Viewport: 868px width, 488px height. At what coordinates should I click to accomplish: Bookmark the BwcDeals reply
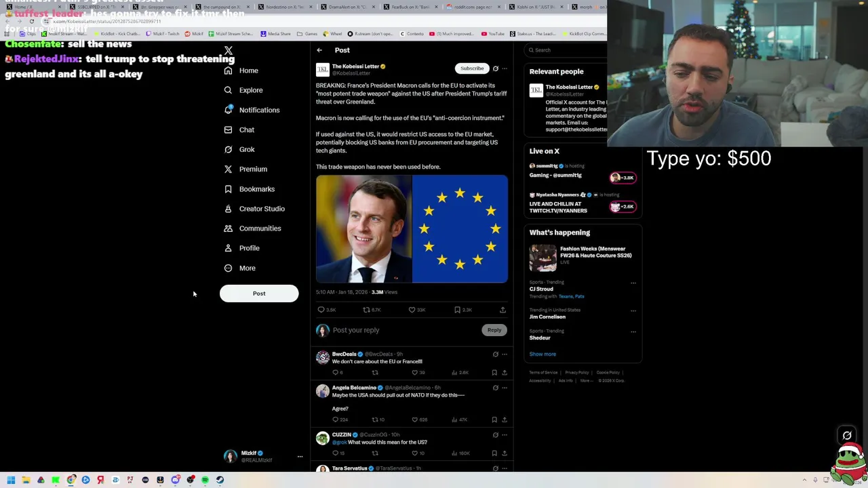tap(494, 373)
